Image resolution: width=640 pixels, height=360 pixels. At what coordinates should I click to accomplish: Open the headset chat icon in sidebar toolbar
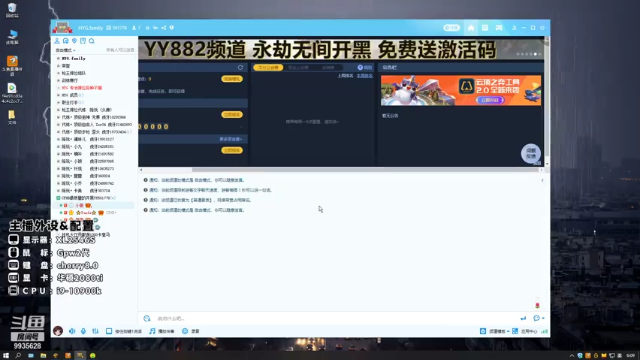tap(65, 41)
